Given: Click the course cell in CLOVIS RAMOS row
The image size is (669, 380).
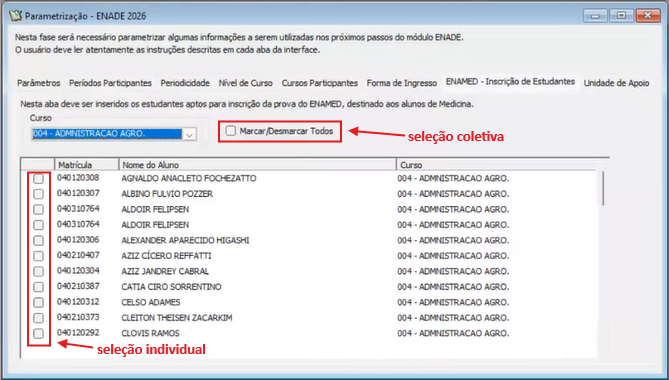Looking at the screenshot, I should [453, 333].
